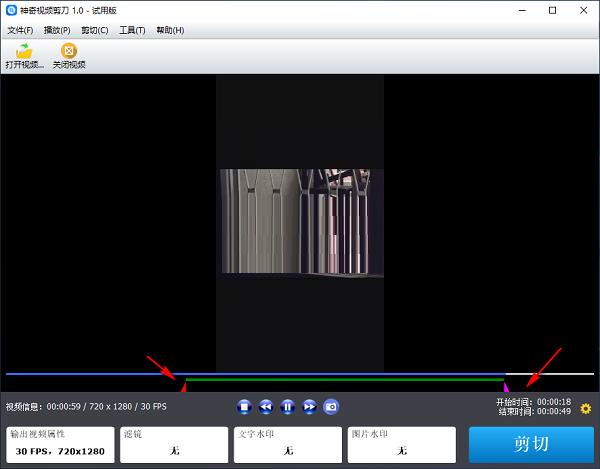Take a snapshot with the camera icon
This screenshot has height=469, width=600.
(331, 407)
